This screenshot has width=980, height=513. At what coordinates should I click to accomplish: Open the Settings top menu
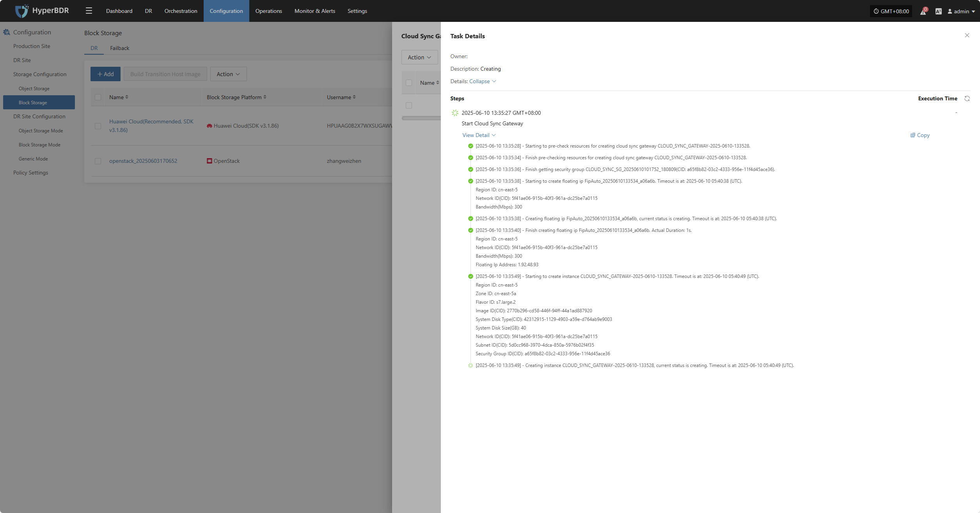(x=357, y=11)
